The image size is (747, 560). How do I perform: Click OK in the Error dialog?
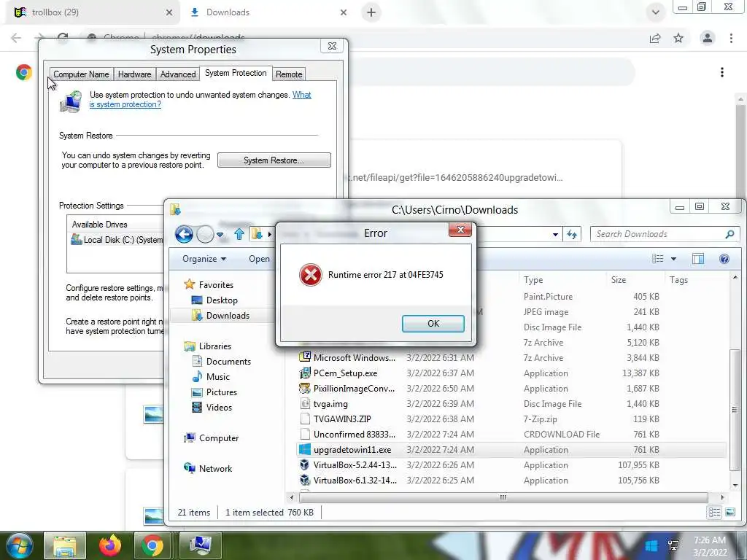click(433, 323)
